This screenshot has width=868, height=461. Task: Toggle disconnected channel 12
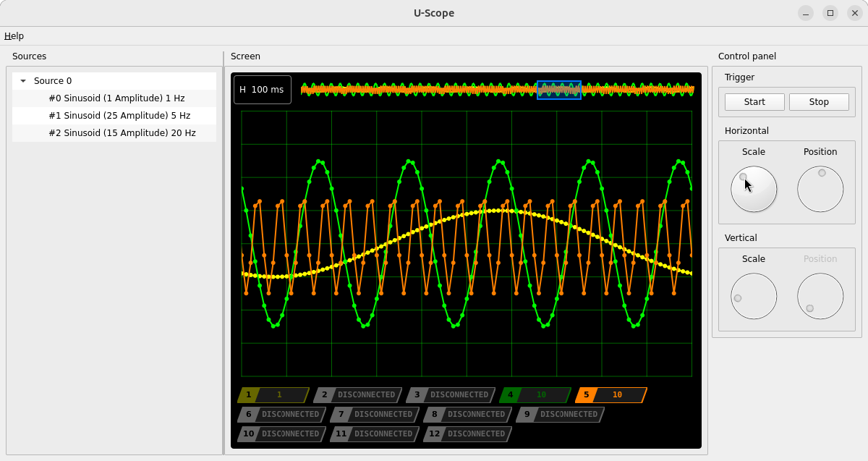click(467, 434)
